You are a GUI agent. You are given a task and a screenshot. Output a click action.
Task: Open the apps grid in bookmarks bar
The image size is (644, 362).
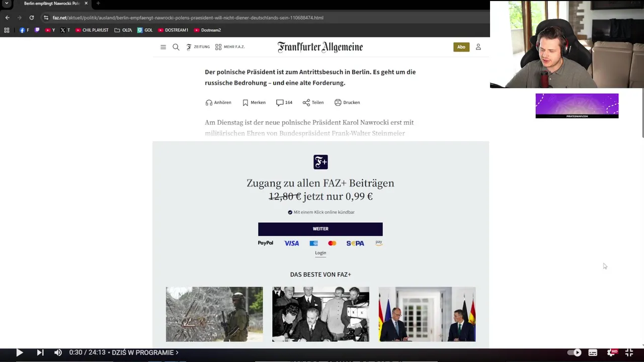pos(7,30)
